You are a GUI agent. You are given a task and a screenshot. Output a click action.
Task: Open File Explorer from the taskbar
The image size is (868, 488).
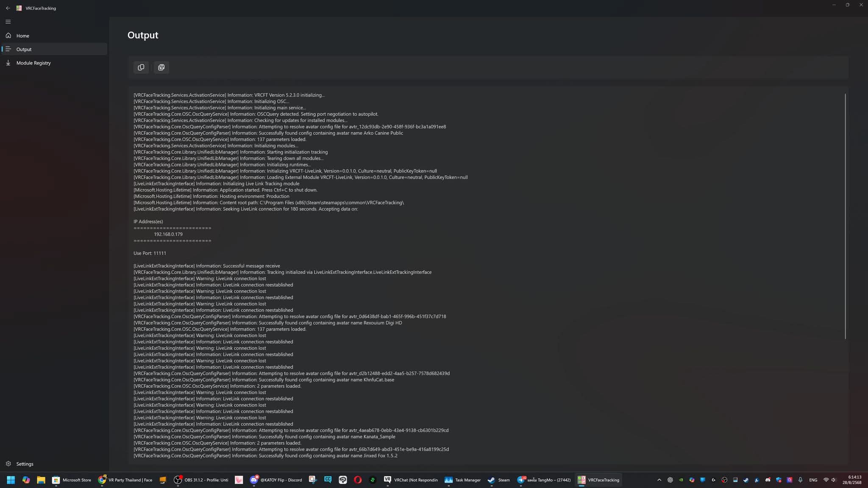pos(41,480)
